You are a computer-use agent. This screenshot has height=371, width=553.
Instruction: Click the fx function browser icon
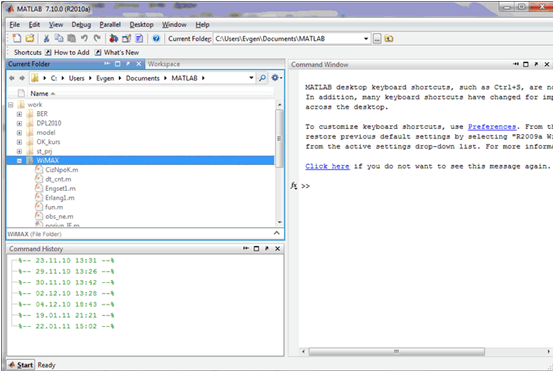pyautogui.click(x=294, y=186)
